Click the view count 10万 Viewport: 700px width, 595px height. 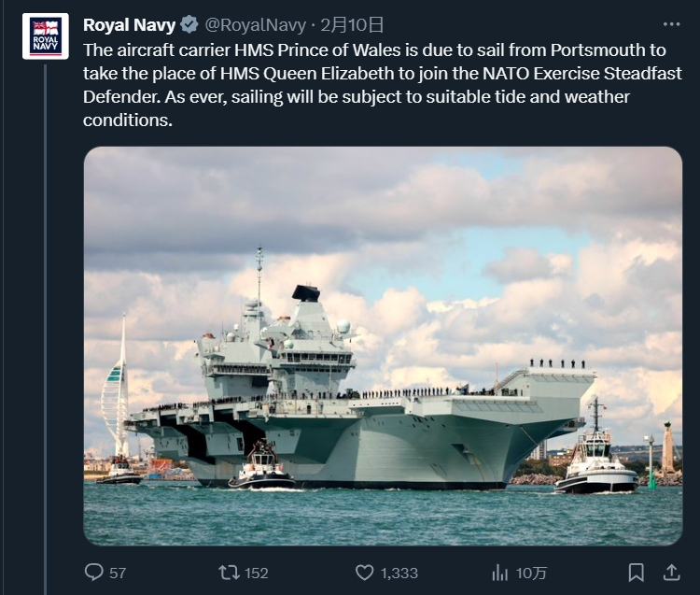pos(532,573)
